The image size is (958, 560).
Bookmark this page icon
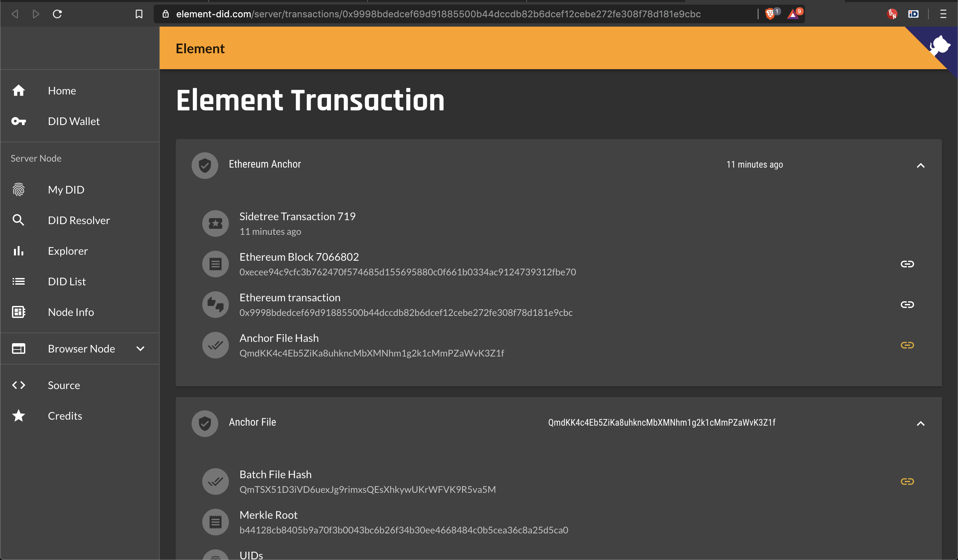139,14
